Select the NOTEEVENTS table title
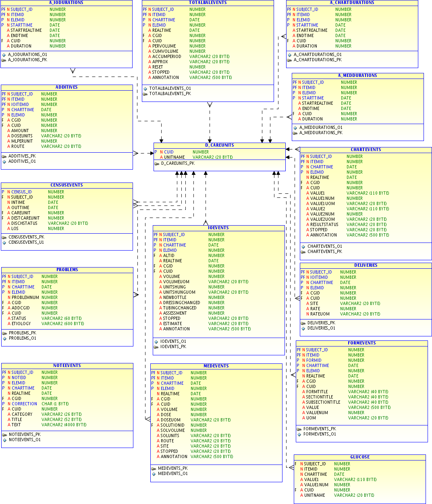The height and width of the screenshot is (504, 432). pyautogui.click(x=67, y=366)
